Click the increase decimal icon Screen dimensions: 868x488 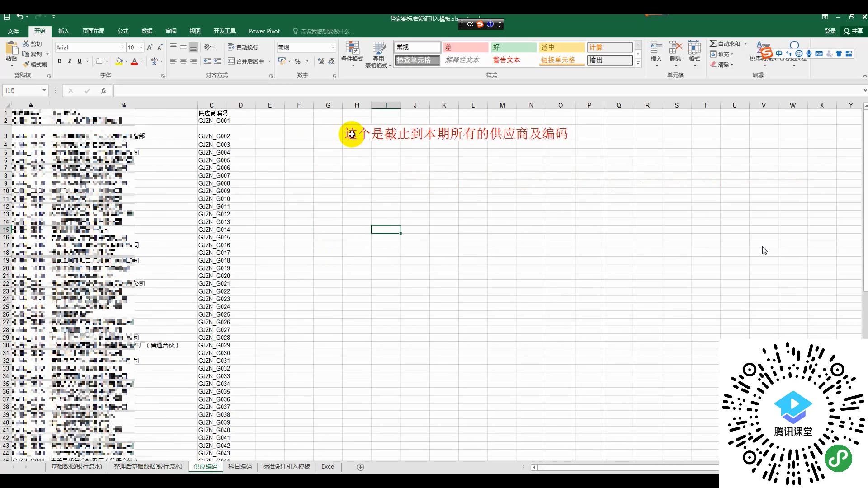(x=321, y=61)
